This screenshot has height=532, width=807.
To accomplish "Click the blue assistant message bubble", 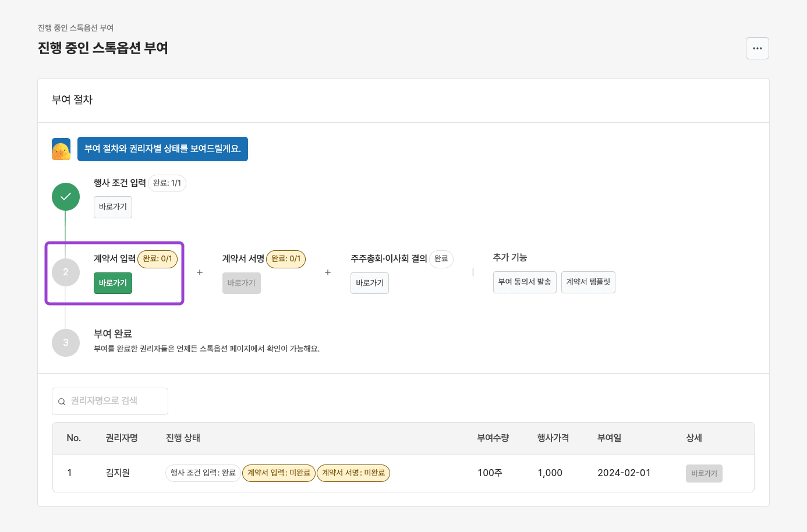I will pos(162,149).
